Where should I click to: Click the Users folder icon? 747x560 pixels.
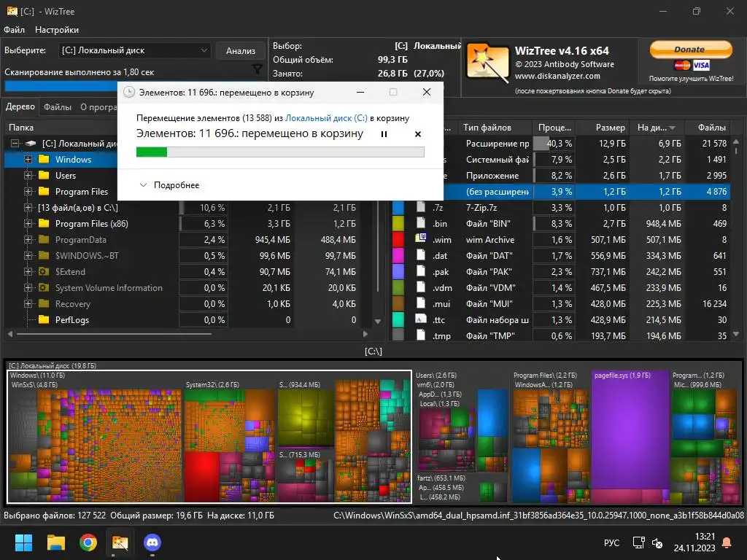click(x=44, y=175)
